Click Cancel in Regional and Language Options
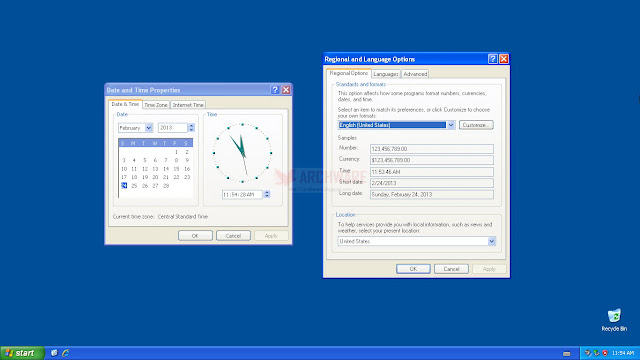Viewport: 640px width, 360px height. point(451,269)
